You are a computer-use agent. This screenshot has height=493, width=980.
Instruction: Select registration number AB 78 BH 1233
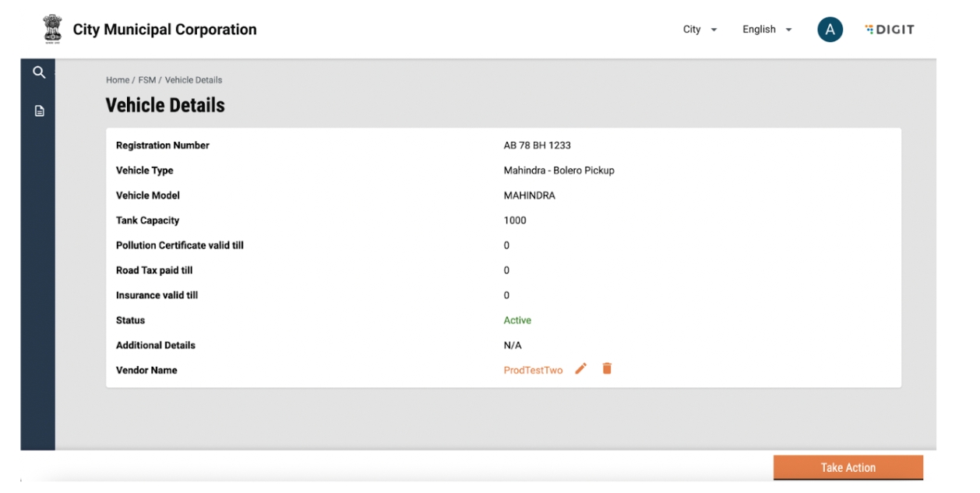[537, 146]
